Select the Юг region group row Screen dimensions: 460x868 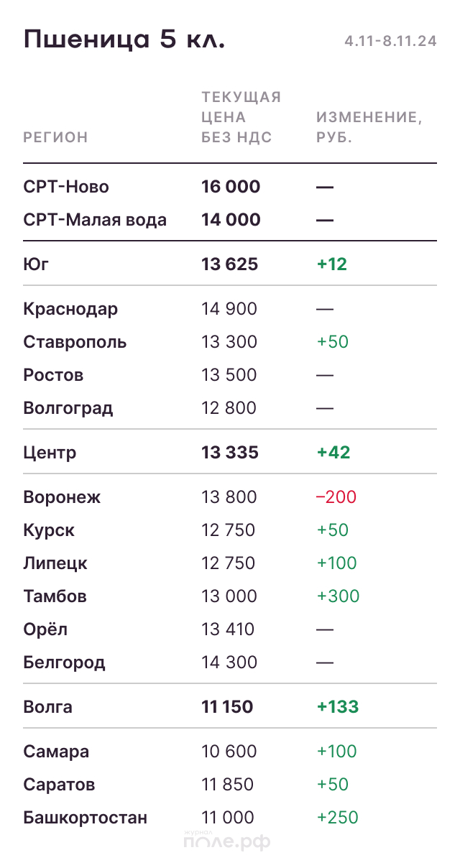[37, 264]
